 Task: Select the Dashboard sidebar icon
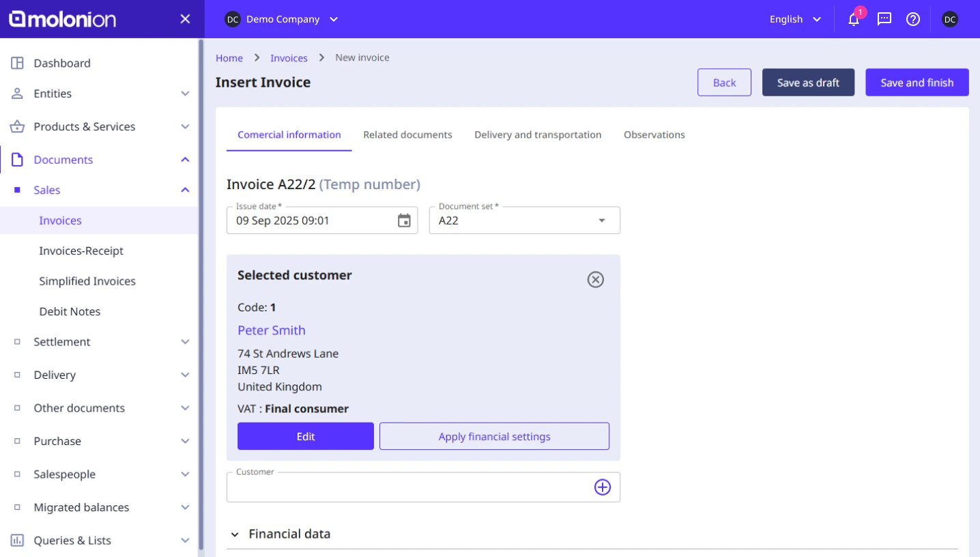(x=17, y=63)
